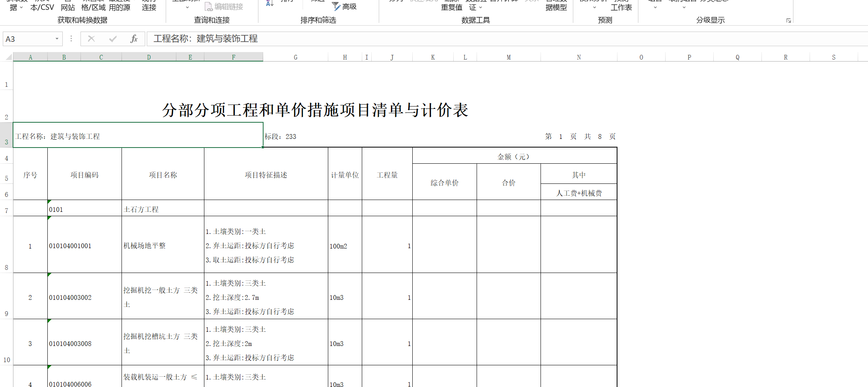Screen dimensions: 868x387
Task: Select the cell with code 0101
Action: coord(84,208)
